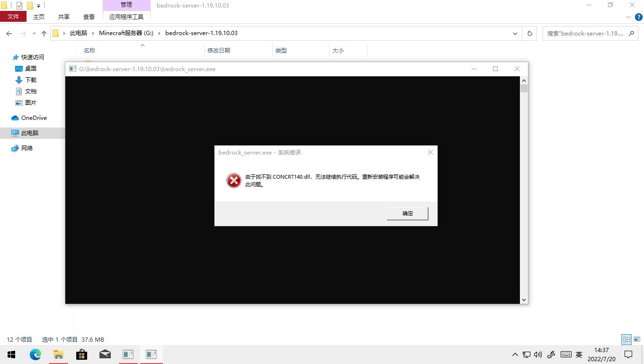Click the magnifier icon in the search box
This screenshot has width=644, height=364.
(631, 34)
